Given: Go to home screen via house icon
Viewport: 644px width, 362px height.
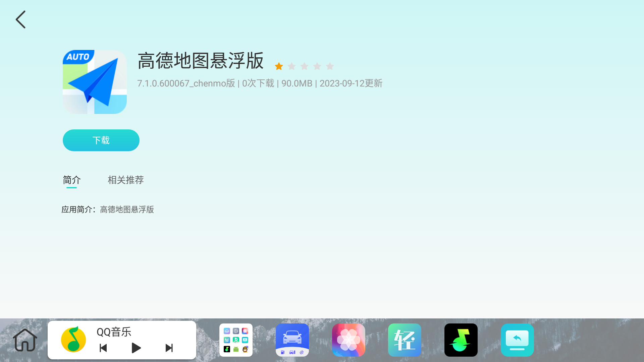Looking at the screenshot, I should point(25,340).
